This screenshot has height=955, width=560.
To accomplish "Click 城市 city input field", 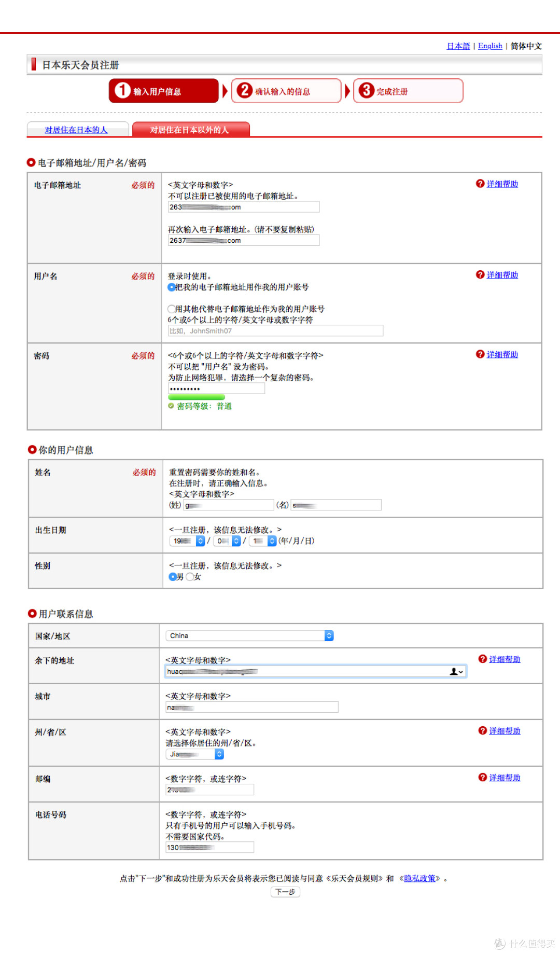I will tap(252, 707).
